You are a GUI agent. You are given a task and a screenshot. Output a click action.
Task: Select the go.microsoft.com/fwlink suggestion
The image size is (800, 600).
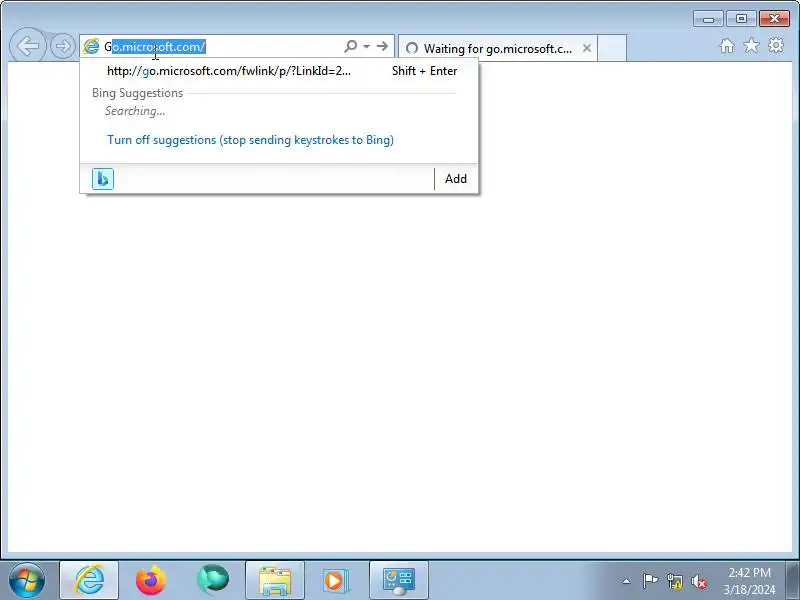point(279,71)
